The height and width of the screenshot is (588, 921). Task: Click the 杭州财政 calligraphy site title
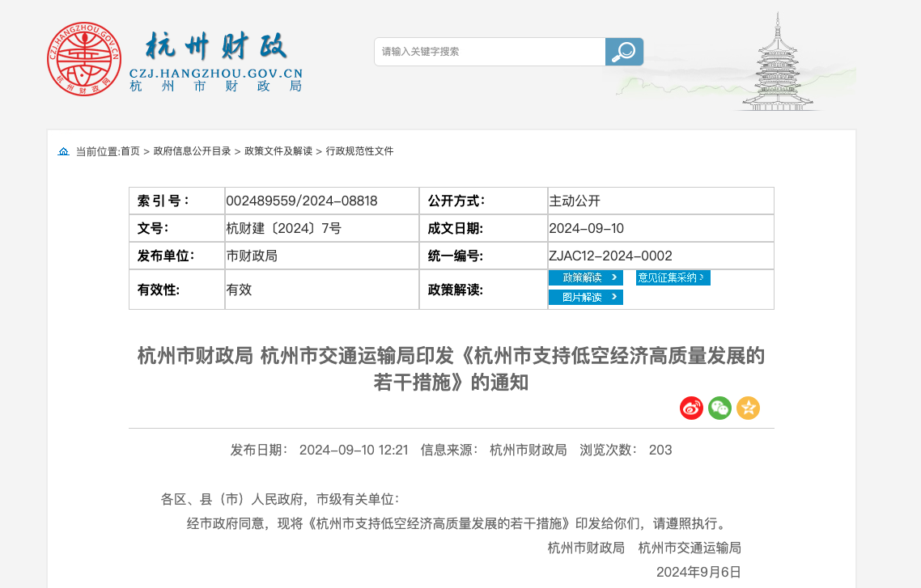pyautogui.click(x=215, y=47)
